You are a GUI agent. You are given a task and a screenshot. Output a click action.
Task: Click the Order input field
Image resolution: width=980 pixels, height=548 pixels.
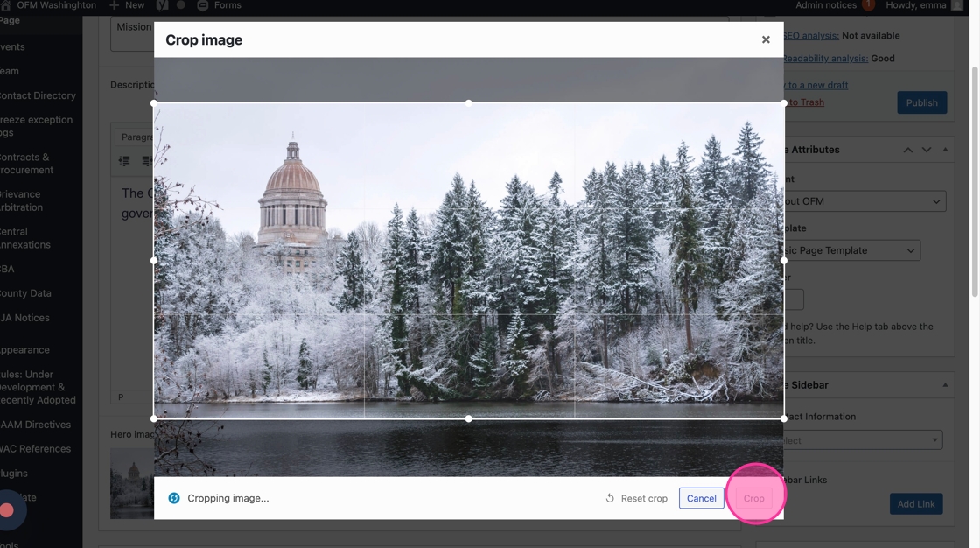[794, 299]
